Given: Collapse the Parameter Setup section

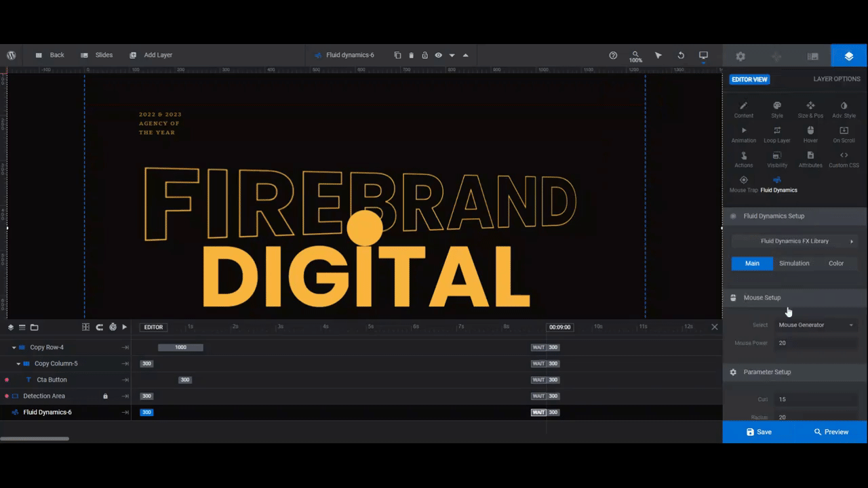Looking at the screenshot, I should [794, 372].
